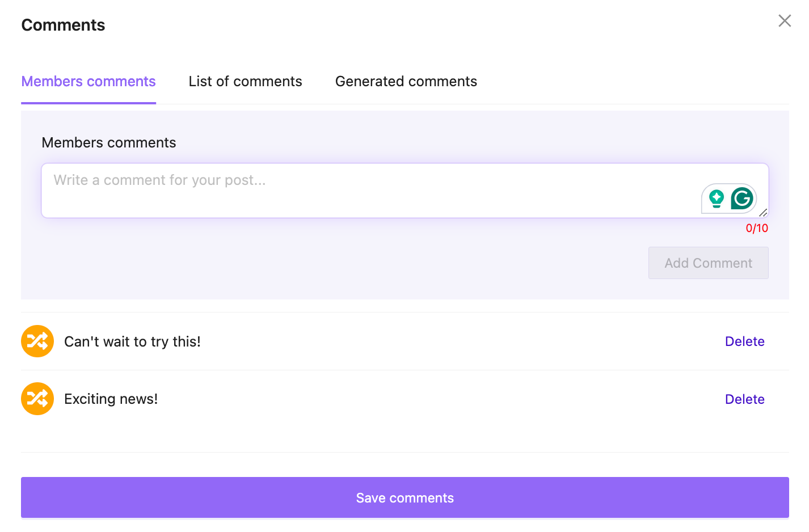Select the comment text 'Exciting news!'
The width and height of the screenshot is (809, 532).
[x=111, y=399]
